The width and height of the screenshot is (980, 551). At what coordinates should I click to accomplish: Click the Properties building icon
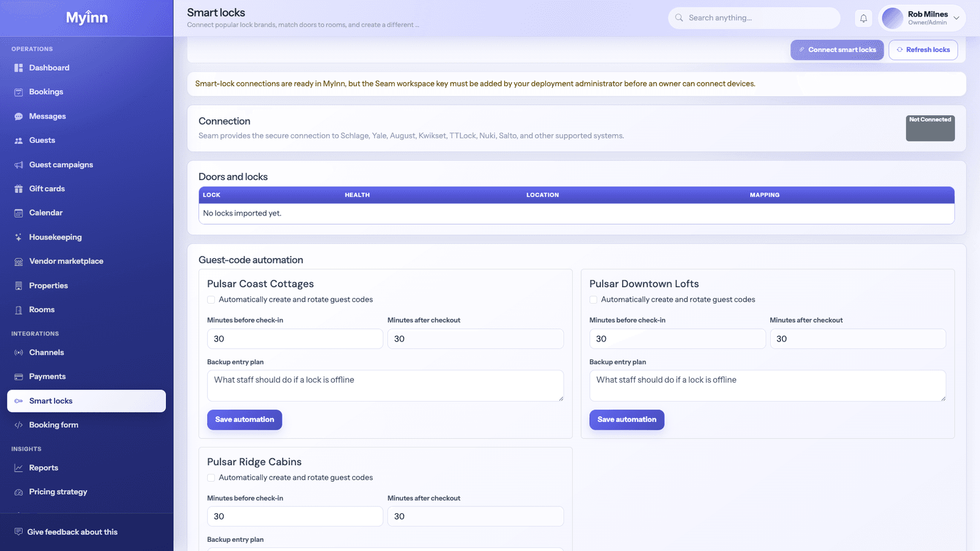pyautogui.click(x=18, y=286)
